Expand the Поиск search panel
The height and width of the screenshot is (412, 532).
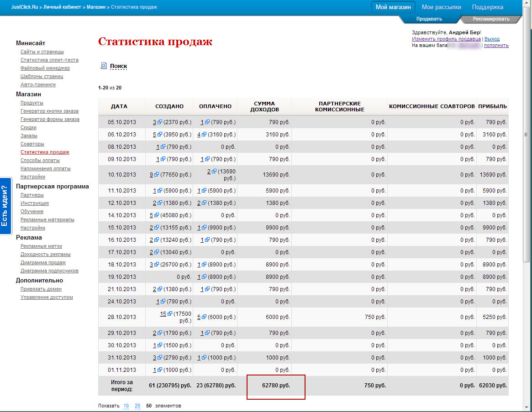click(118, 66)
